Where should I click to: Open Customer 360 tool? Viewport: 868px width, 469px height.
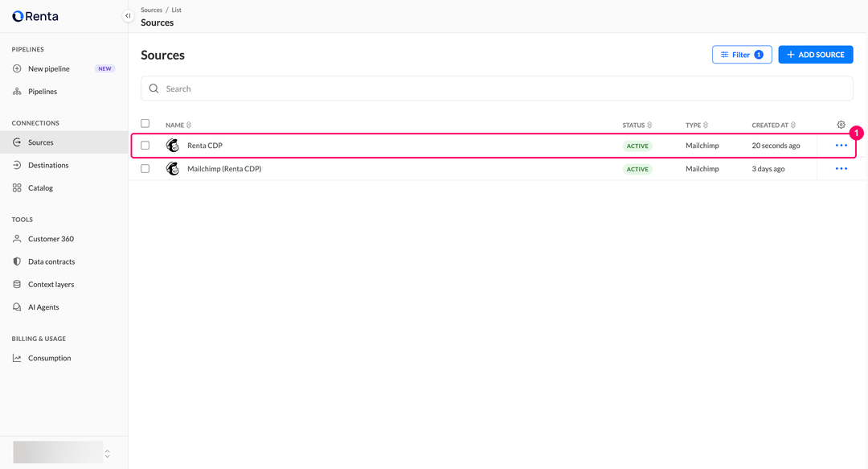64,239
